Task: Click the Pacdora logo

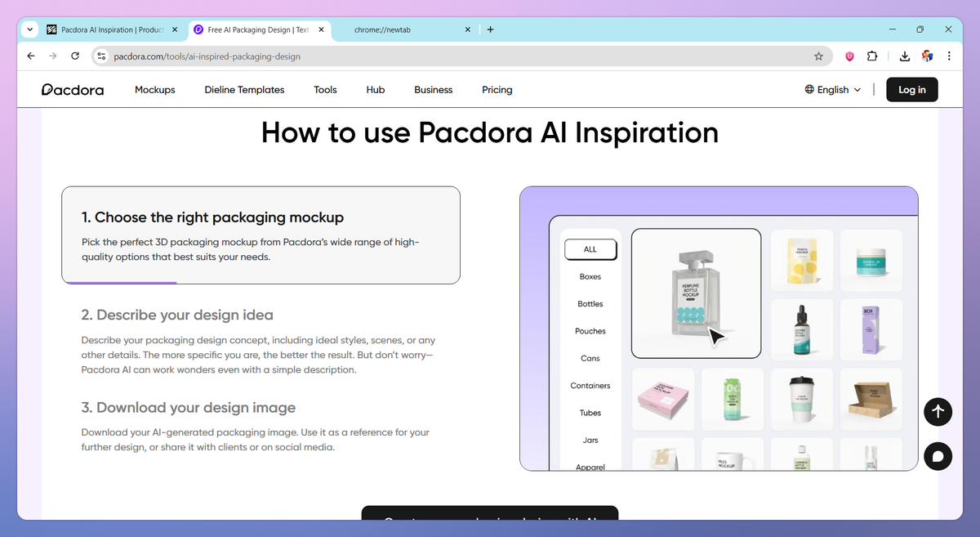Action: 73,90
